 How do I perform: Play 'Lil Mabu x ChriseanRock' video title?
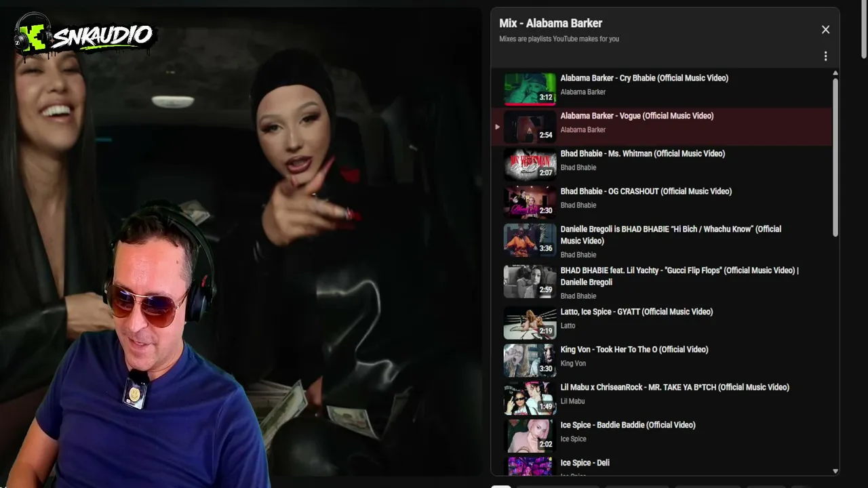[x=675, y=388]
